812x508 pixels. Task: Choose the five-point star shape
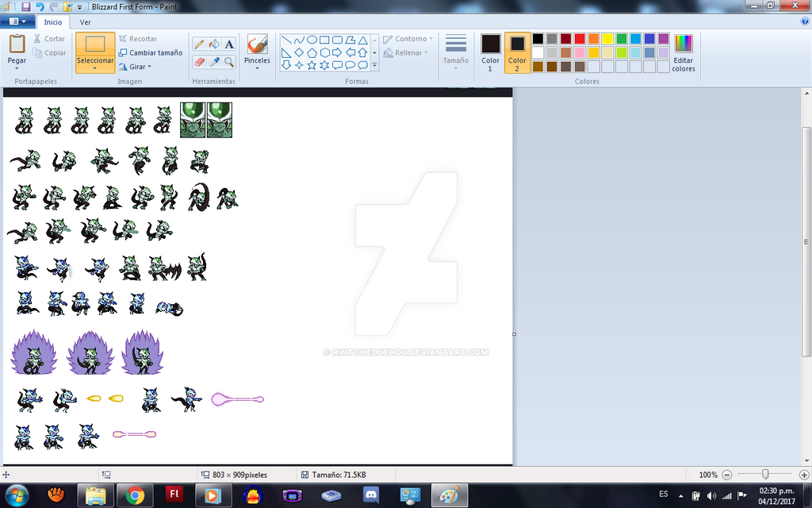click(312, 65)
